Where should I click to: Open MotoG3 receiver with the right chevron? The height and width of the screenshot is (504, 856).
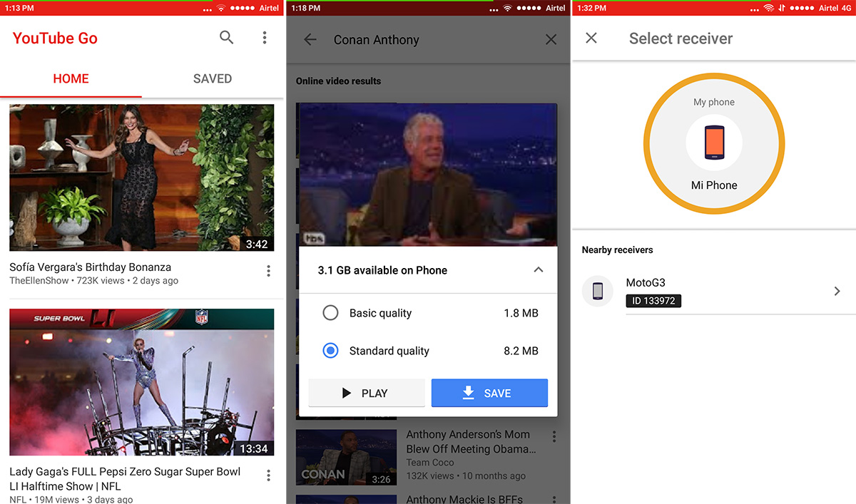(x=837, y=291)
